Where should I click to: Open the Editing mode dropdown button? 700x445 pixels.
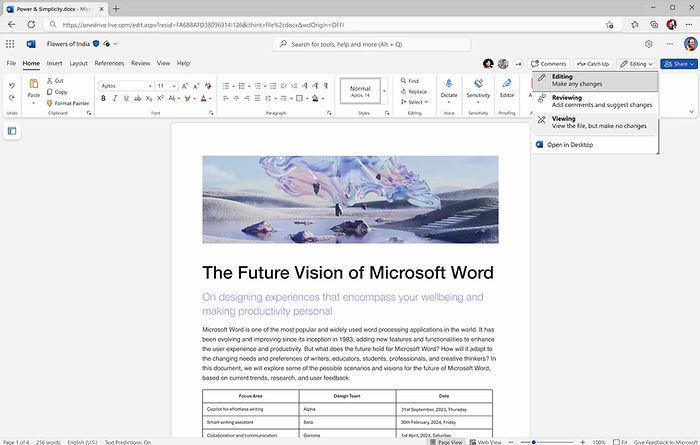(637, 64)
